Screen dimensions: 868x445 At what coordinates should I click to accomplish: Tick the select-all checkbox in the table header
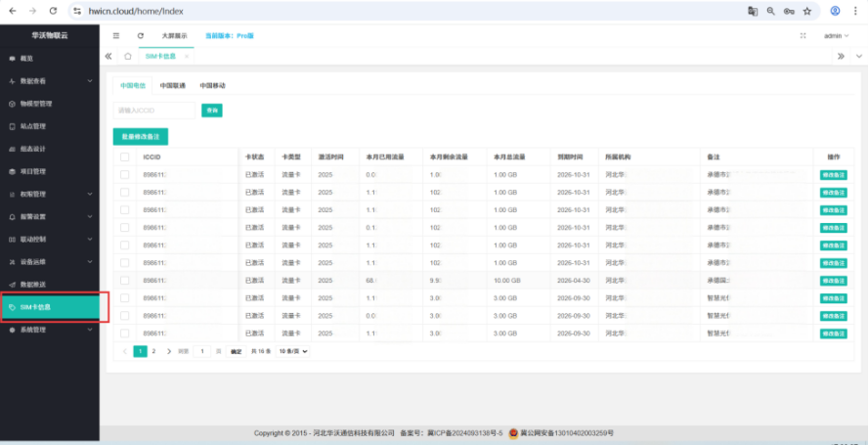(x=124, y=156)
